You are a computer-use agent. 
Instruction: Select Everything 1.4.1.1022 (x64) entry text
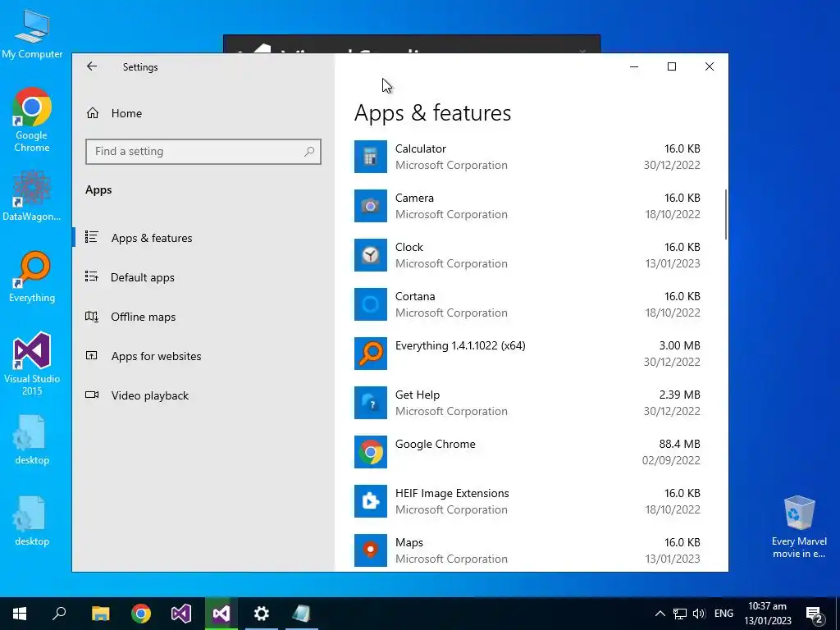pos(460,346)
